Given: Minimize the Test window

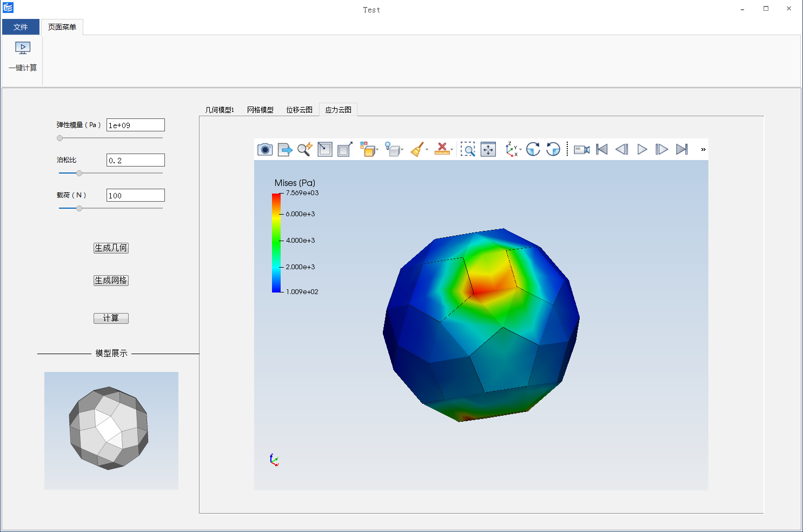Looking at the screenshot, I should click(742, 9).
